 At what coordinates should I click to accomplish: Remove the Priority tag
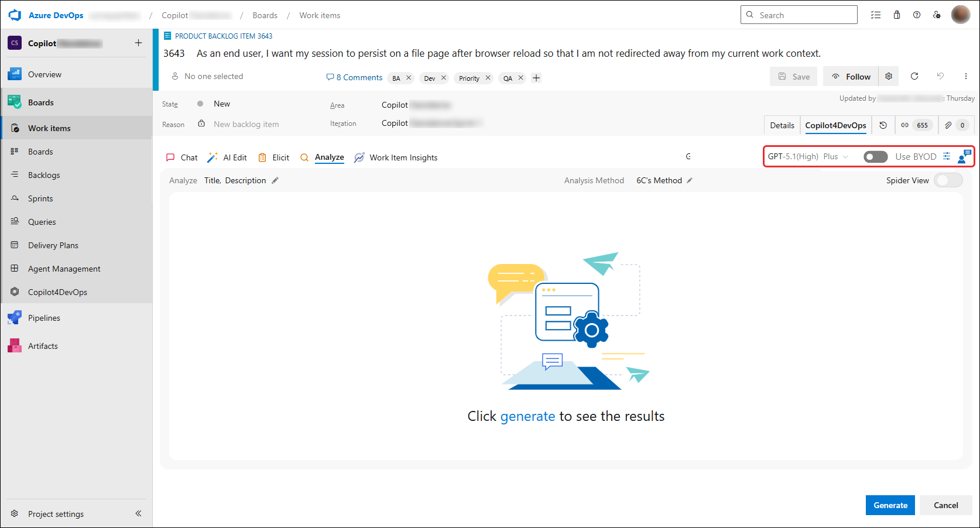coord(488,78)
